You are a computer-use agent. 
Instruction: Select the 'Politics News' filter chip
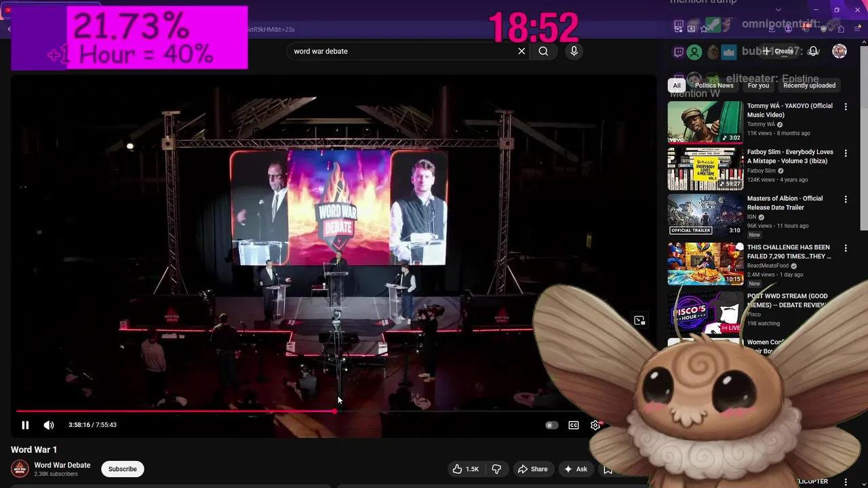(x=714, y=85)
